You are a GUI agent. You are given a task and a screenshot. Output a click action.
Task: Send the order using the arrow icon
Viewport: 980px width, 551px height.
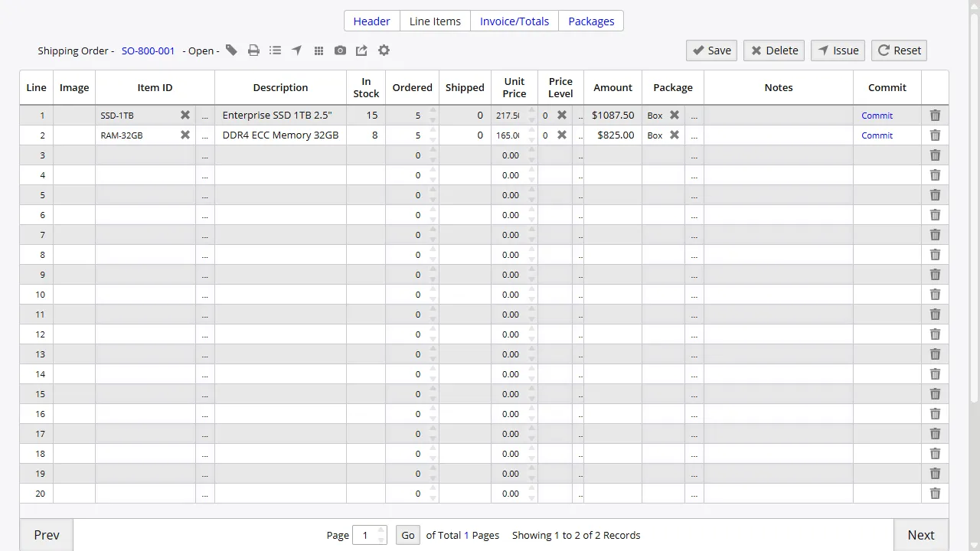click(x=296, y=50)
